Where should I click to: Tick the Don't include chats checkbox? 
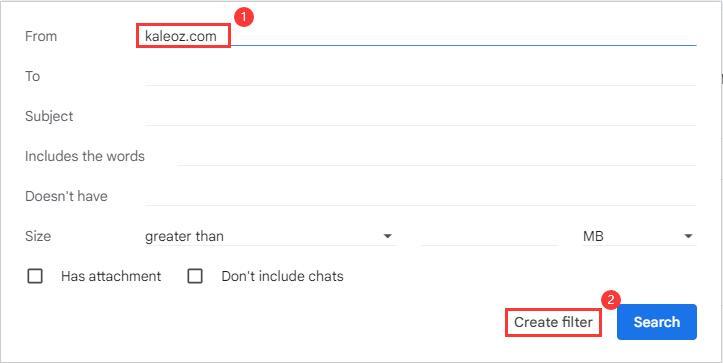coord(195,276)
